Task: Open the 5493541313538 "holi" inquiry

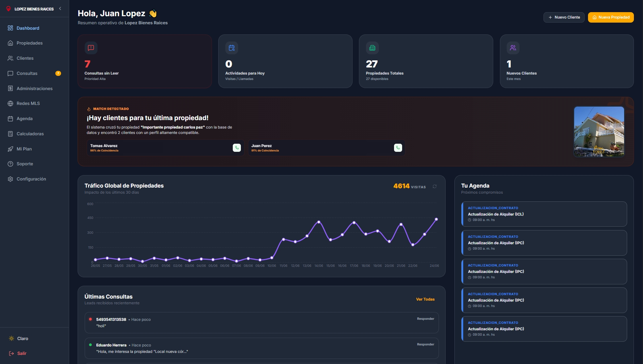Action: click(x=261, y=323)
